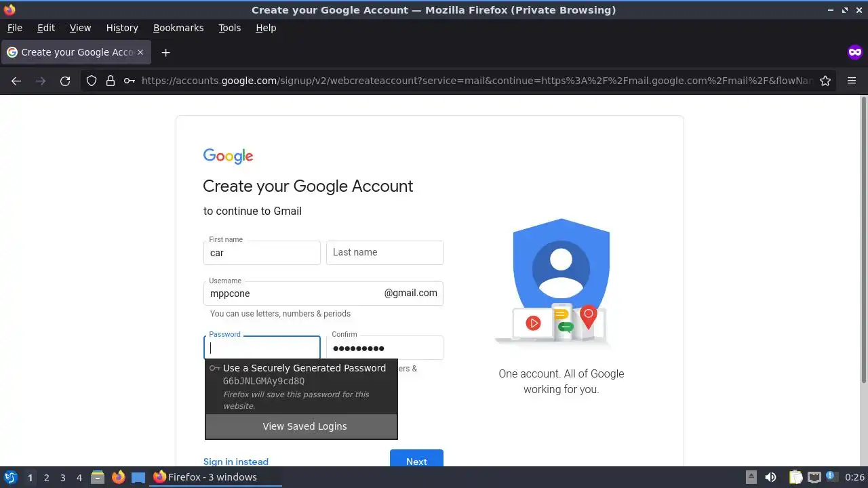This screenshot has height=488, width=868.
Task: Launch Firefox from taskbar quick launcher
Action: 118,477
